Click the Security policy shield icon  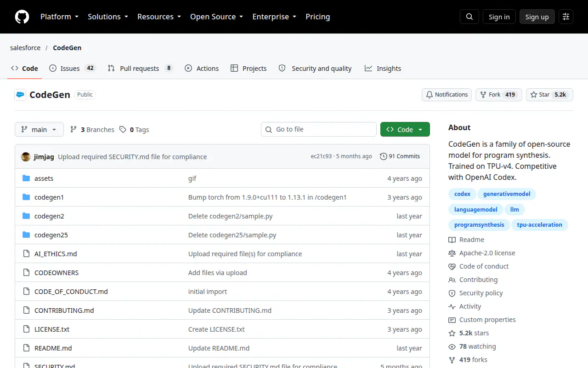[452, 293]
